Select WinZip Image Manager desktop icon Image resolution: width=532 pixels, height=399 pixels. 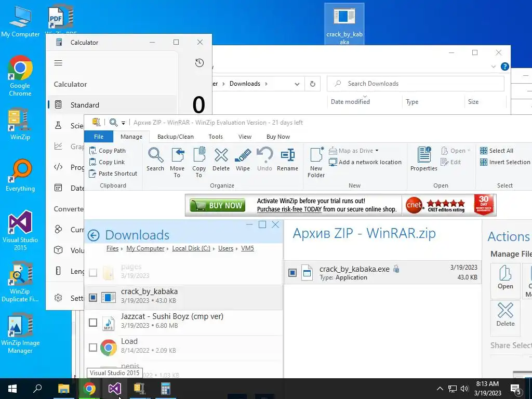click(x=20, y=334)
